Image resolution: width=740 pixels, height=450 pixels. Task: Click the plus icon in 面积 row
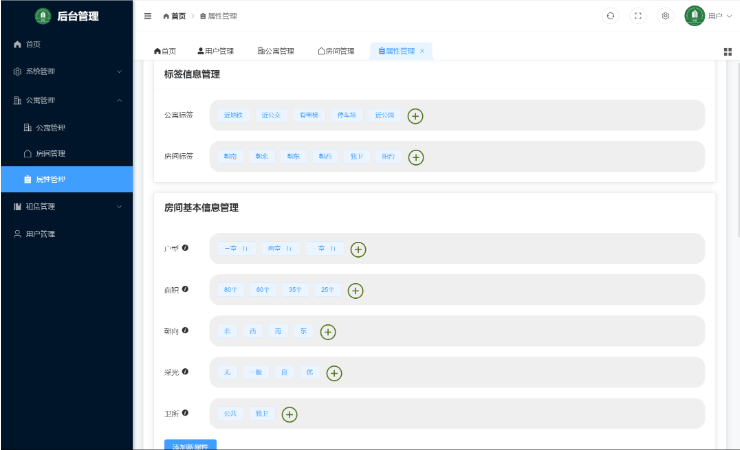point(355,291)
